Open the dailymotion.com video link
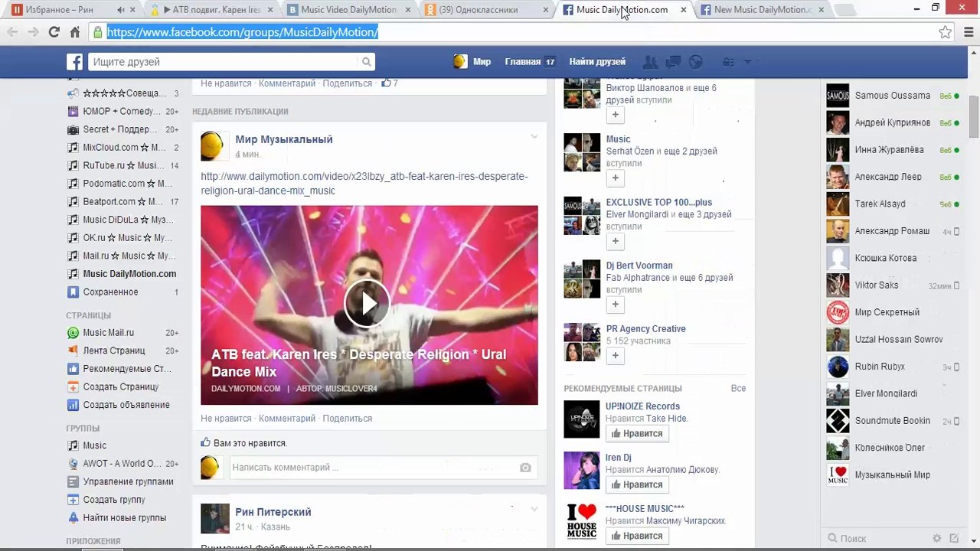Image resolution: width=980 pixels, height=551 pixels. (x=364, y=184)
